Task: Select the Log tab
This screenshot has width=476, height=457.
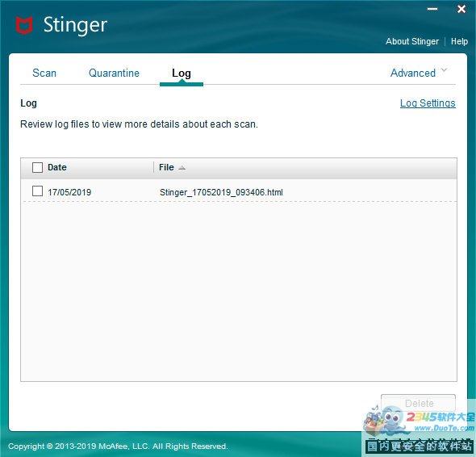Action: tap(182, 73)
